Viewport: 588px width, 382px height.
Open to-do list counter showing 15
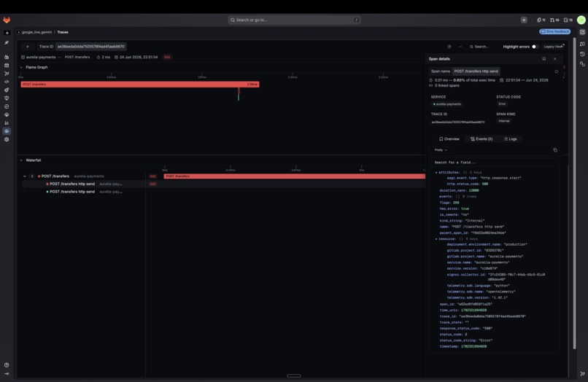pyautogui.click(x=568, y=20)
